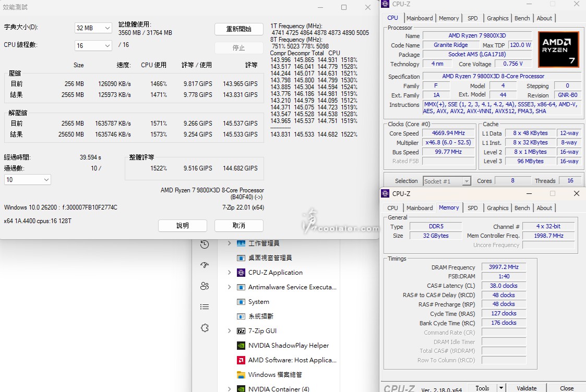Viewport: 586px width, 392px height.
Task: Click the NVIDIA ShadowPlay Helper process icon
Action: point(241,346)
